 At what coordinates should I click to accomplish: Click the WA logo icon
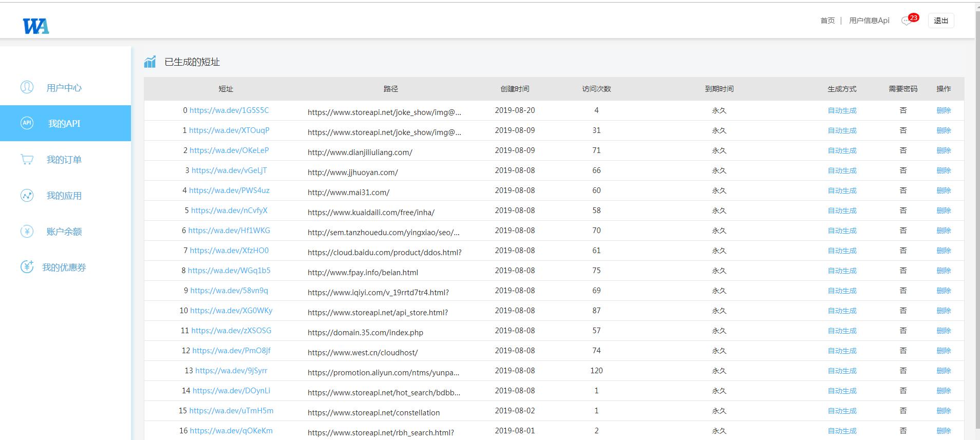pos(36,26)
